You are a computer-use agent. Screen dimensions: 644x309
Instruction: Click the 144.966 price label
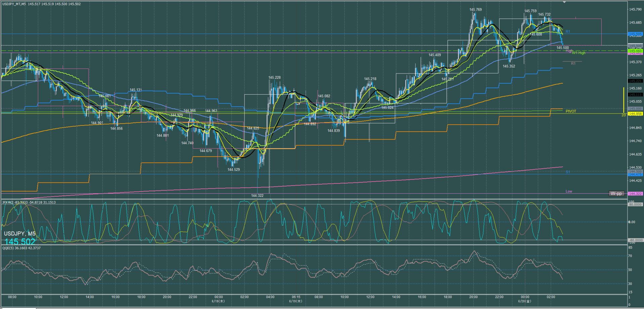click(189, 111)
